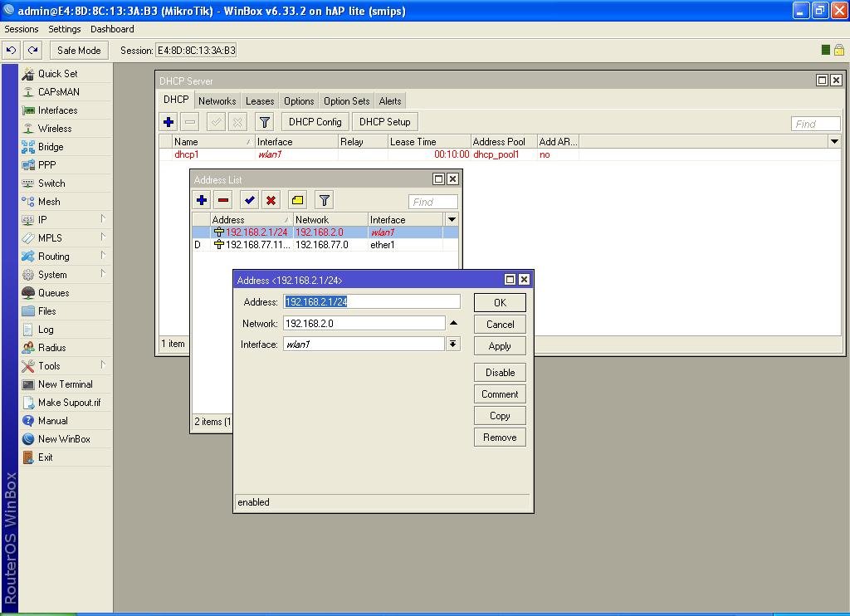Click Copy in the Address dialog
Viewport: 850px width, 616px height.
(x=500, y=416)
